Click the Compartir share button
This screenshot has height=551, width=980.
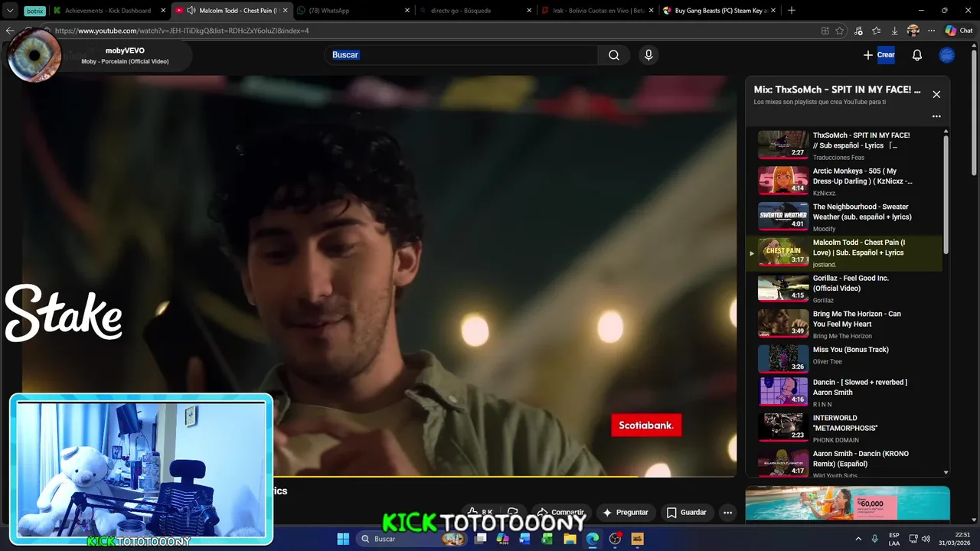click(561, 512)
